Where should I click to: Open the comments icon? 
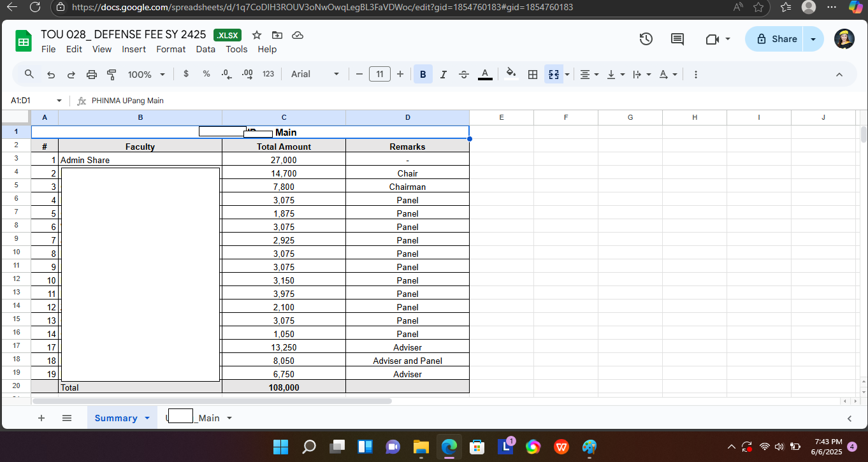coord(677,39)
